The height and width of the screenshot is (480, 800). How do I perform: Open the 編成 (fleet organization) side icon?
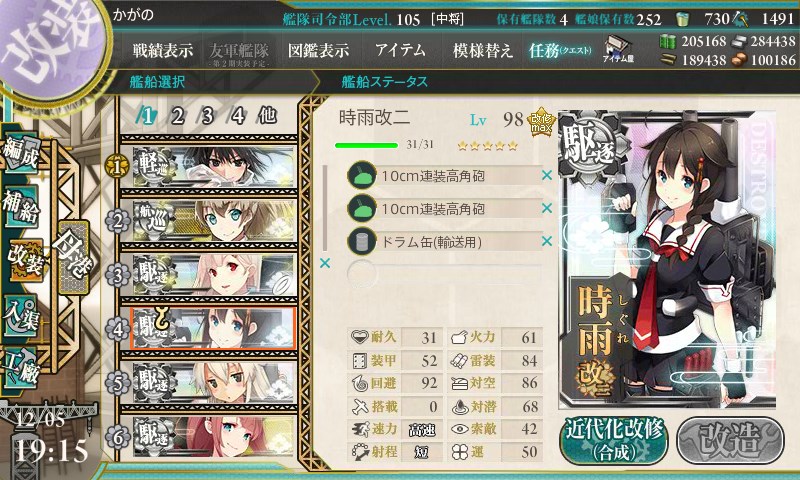(x=21, y=154)
